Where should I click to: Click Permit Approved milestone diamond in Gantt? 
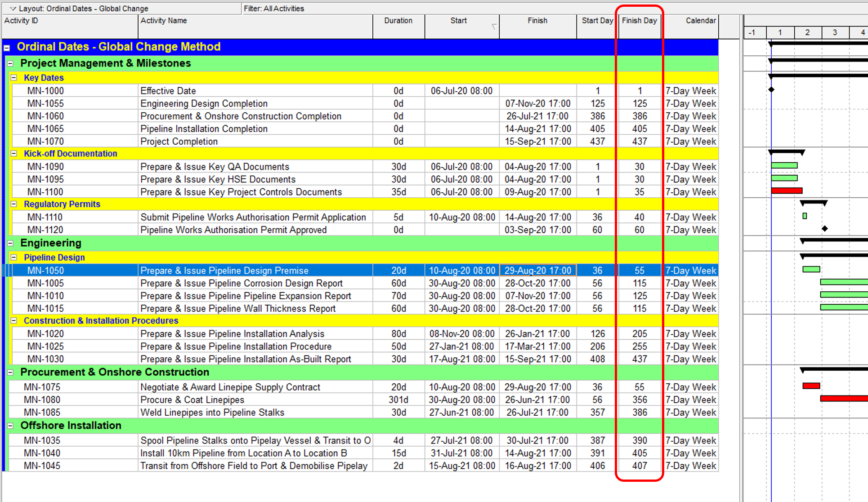pos(825,229)
